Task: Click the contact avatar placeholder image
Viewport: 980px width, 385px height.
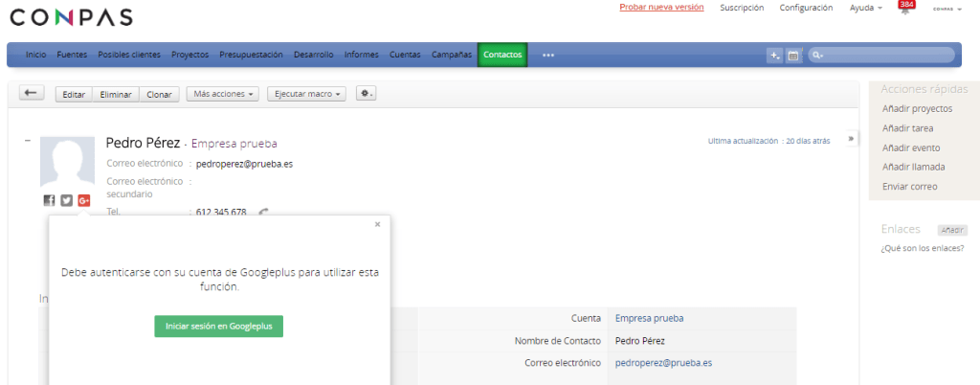Action: click(x=68, y=161)
